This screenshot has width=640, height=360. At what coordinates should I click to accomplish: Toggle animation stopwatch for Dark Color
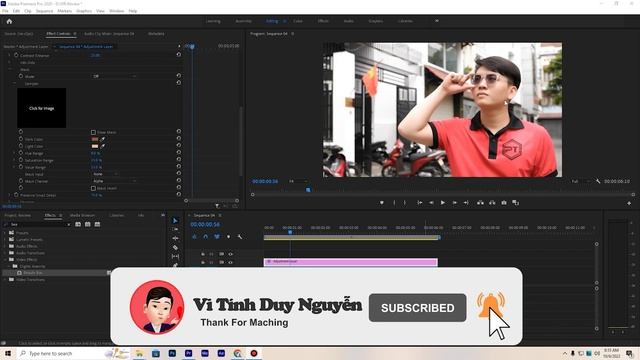(x=21, y=139)
